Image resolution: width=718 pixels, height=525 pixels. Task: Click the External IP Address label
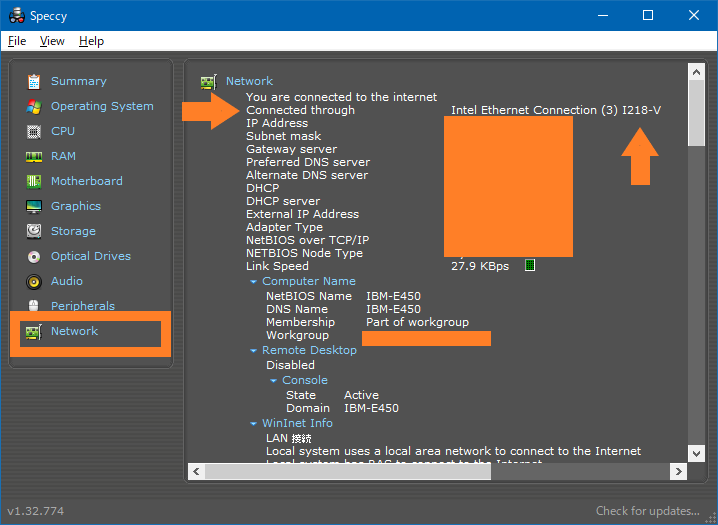pyautogui.click(x=302, y=214)
